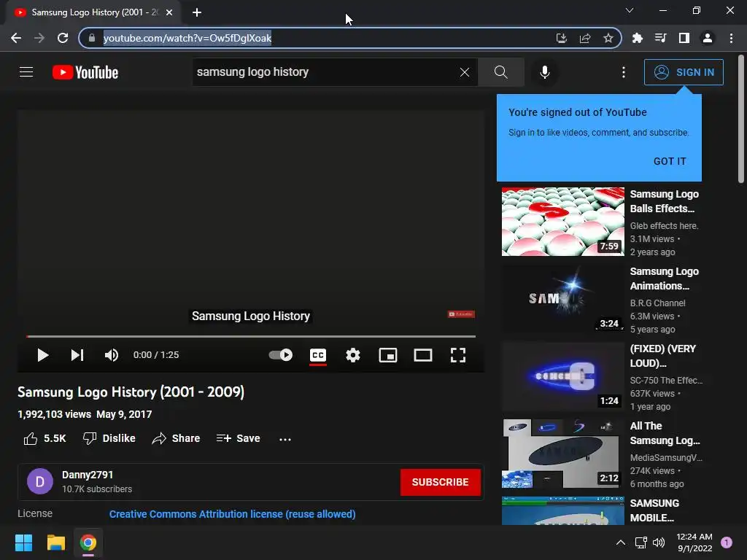Image resolution: width=747 pixels, height=560 pixels.
Task: Go back in browser history
Action: 16,38
